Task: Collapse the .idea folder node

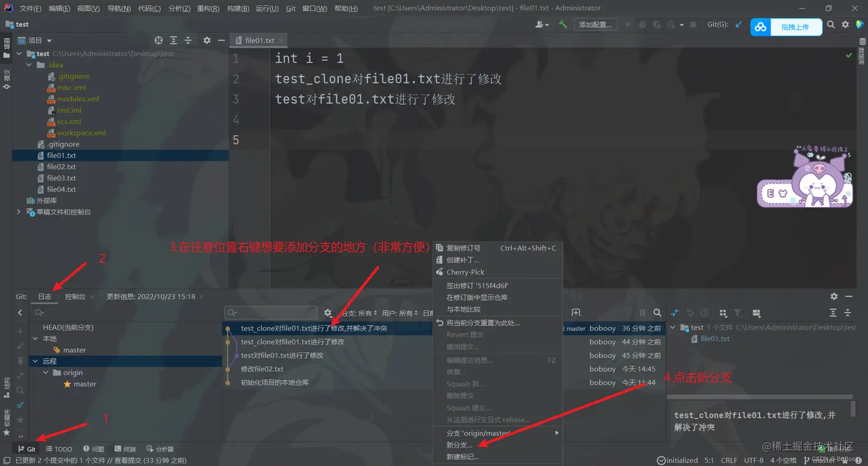Action: pos(30,65)
